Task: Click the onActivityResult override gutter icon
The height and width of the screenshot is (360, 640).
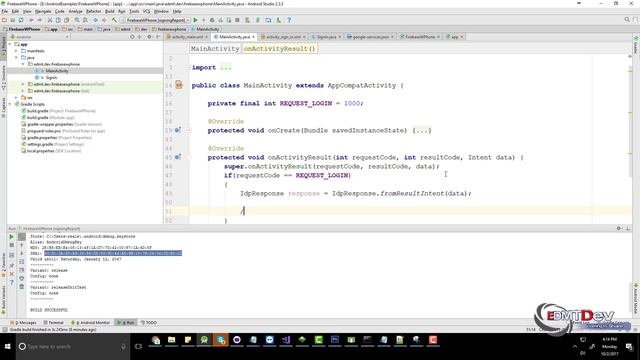Action: click(x=178, y=157)
